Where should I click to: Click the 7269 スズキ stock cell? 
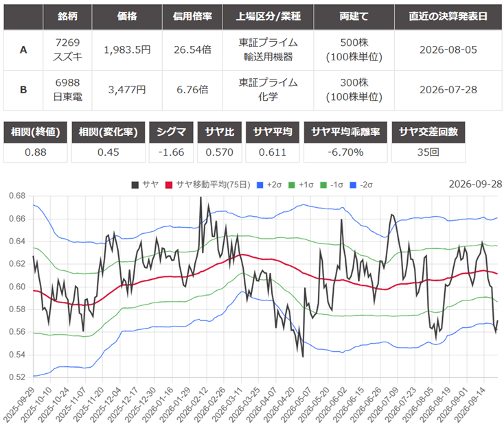(x=67, y=50)
